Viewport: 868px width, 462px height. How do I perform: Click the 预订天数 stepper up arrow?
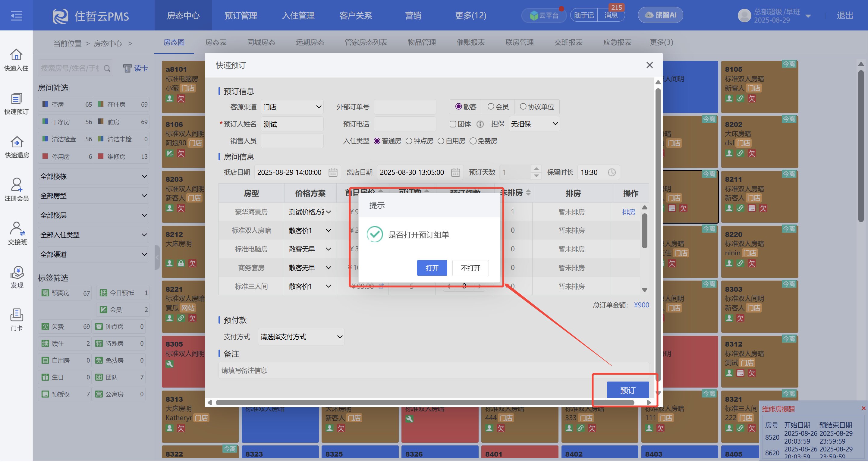pyautogui.click(x=536, y=168)
